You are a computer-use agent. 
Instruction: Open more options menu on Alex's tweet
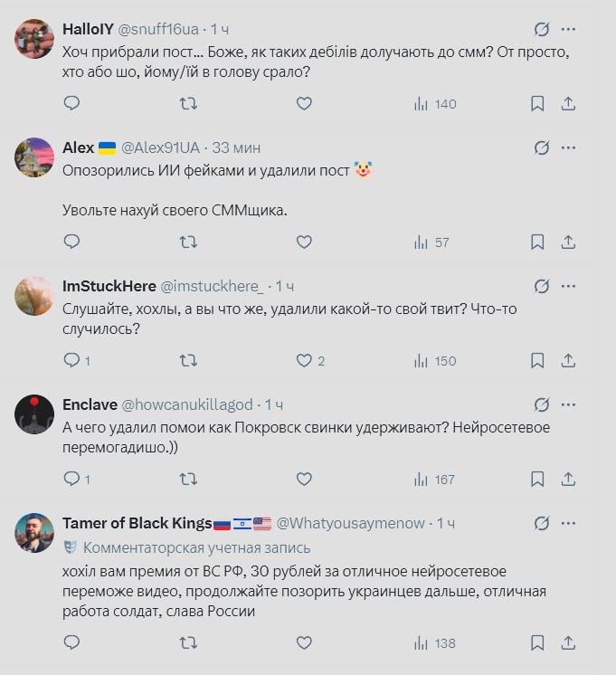pyautogui.click(x=568, y=147)
